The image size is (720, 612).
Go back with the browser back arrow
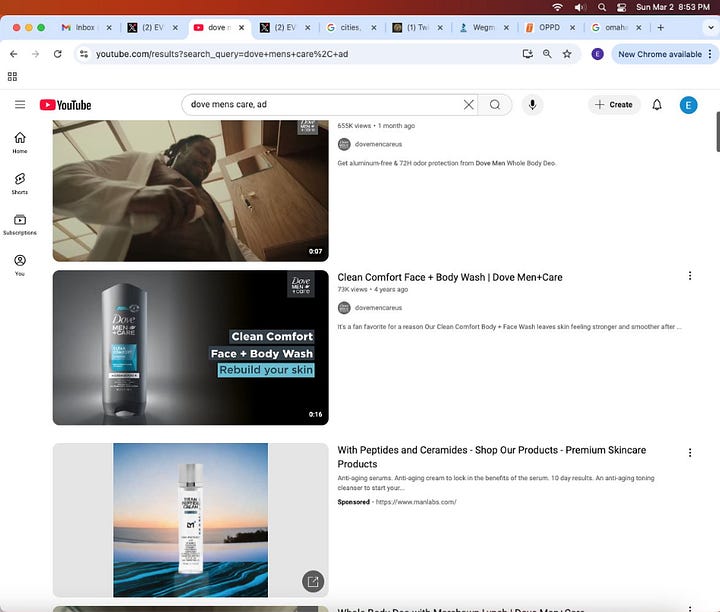[x=14, y=54]
